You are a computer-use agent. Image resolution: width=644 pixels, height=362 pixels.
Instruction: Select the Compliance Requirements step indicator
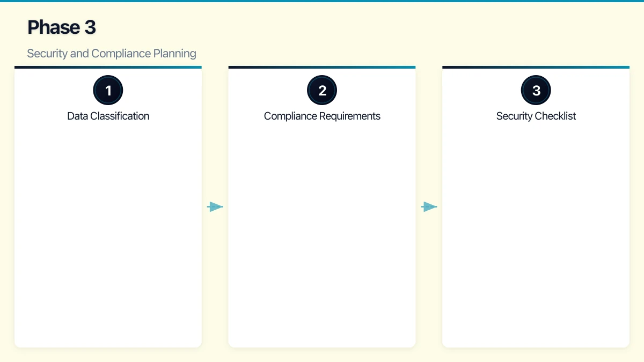point(322,90)
